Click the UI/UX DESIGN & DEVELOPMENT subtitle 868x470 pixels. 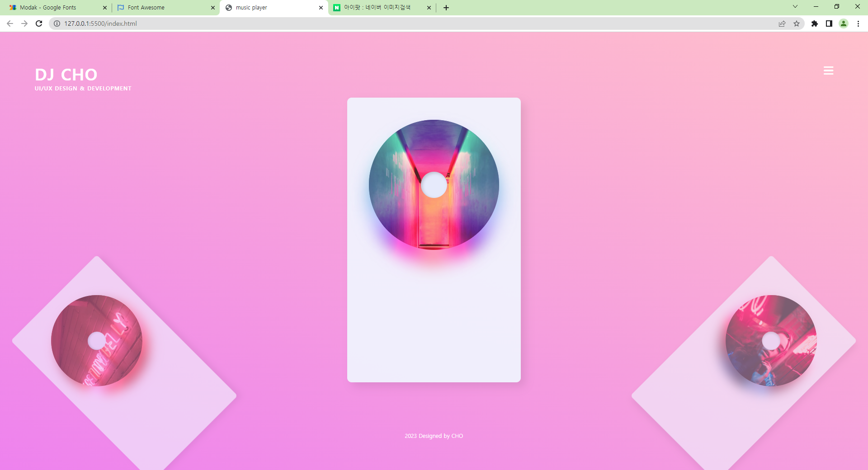pos(83,89)
